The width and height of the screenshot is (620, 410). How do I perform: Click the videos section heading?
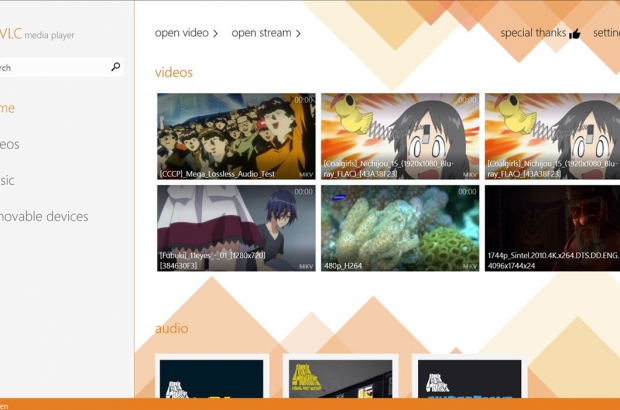coord(174,73)
